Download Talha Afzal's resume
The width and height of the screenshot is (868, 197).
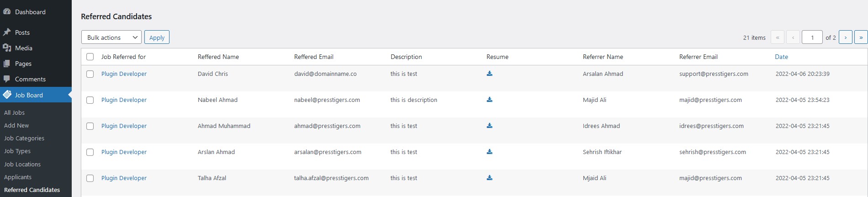click(x=489, y=178)
